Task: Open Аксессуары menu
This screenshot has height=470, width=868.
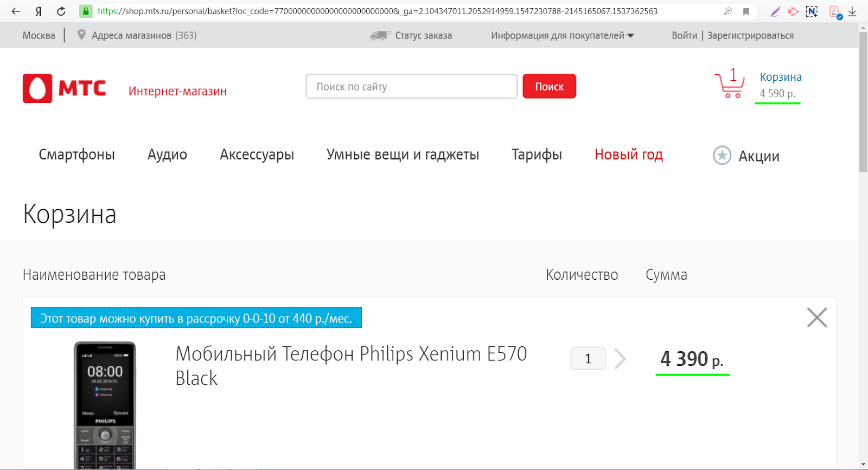Action: click(257, 154)
